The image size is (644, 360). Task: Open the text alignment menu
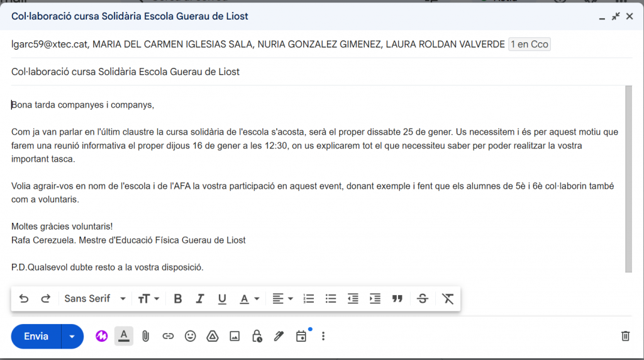[x=282, y=299]
